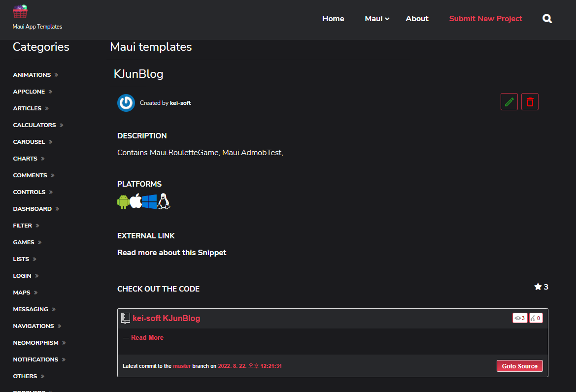Click the latest commit date link
Screen dimensions: 576x392
point(250,366)
